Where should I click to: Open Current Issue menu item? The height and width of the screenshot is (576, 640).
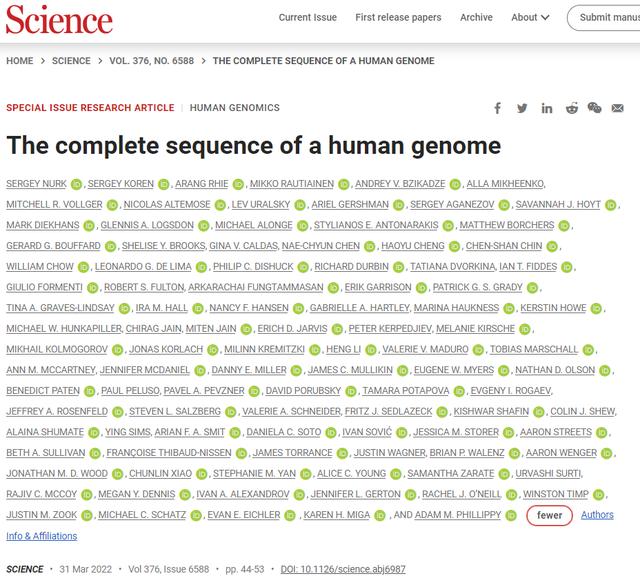(x=308, y=17)
